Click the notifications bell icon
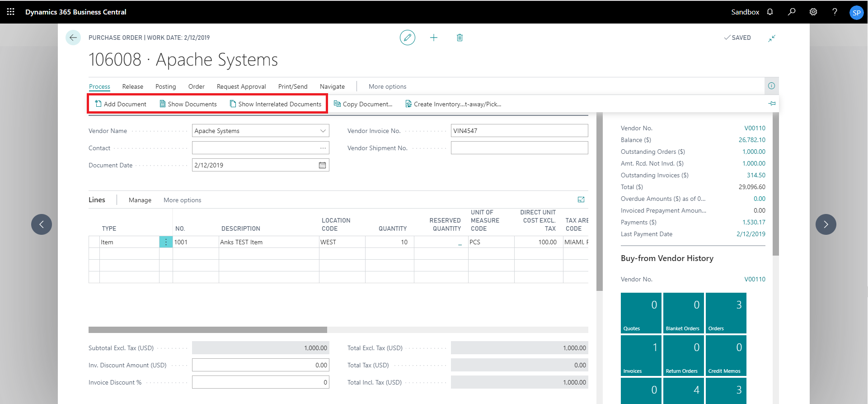 click(770, 12)
